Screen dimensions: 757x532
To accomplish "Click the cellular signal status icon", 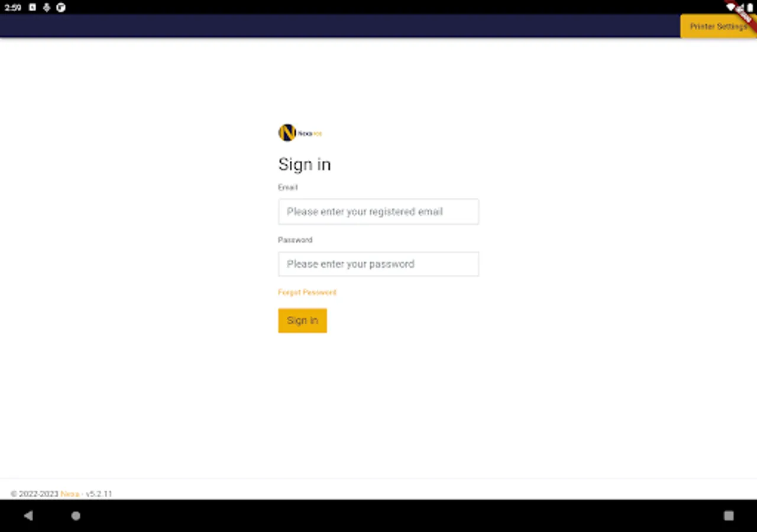I will [x=741, y=7].
